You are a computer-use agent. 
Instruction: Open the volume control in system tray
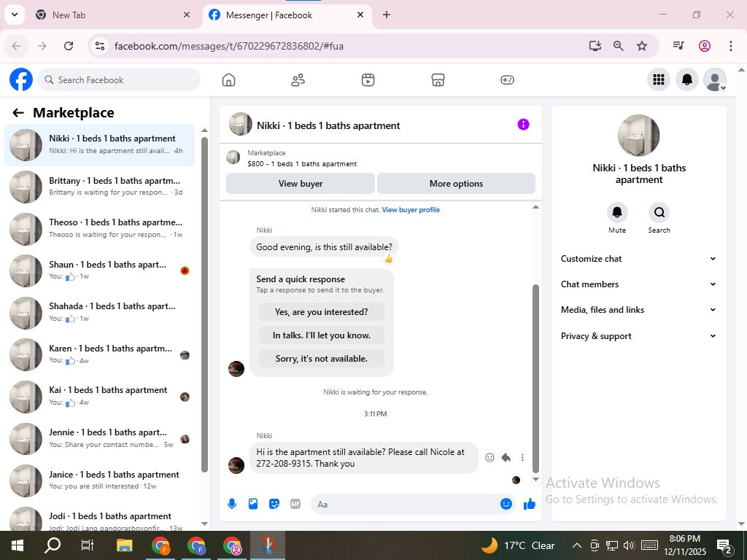tap(629, 545)
